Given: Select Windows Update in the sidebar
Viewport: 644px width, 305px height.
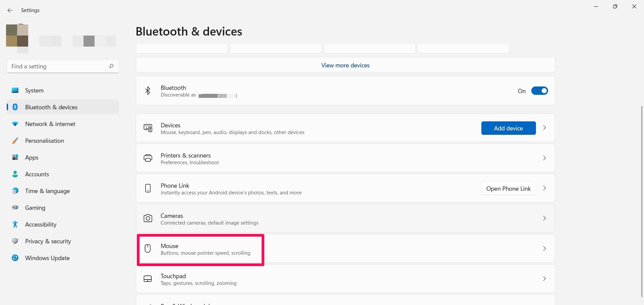Looking at the screenshot, I should coord(47,258).
